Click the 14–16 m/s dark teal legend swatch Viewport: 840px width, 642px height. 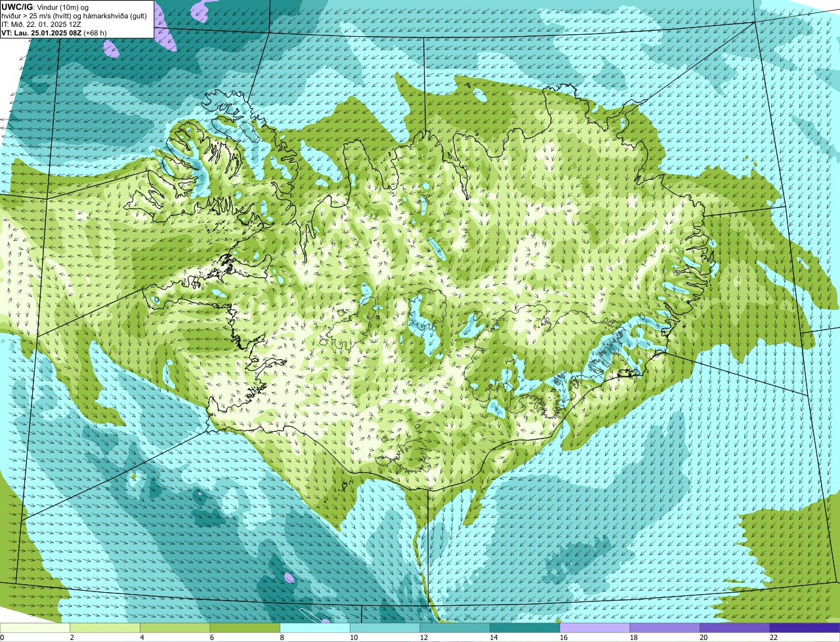[x=525, y=628]
